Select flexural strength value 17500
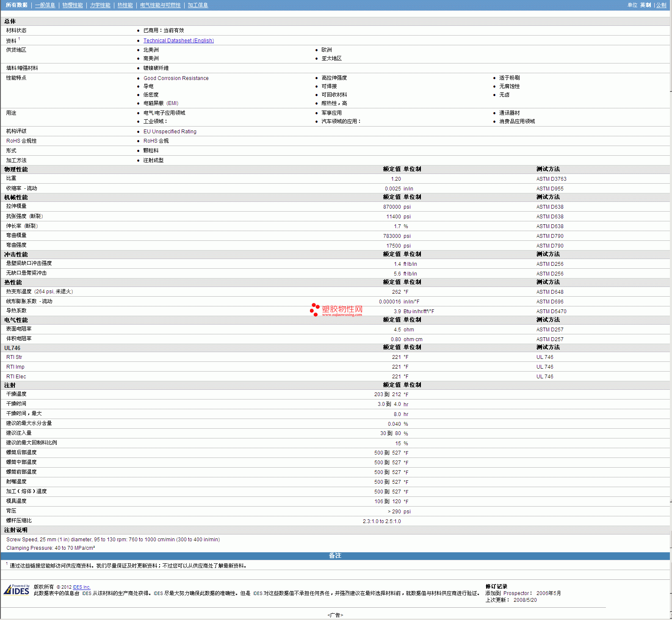The height and width of the screenshot is (620, 672). [x=393, y=246]
